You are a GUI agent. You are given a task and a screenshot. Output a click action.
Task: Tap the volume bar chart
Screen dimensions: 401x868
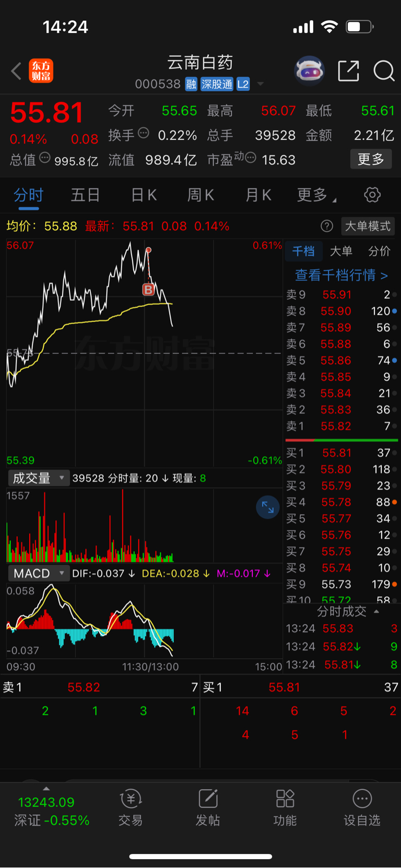click(x=145, y=525)
